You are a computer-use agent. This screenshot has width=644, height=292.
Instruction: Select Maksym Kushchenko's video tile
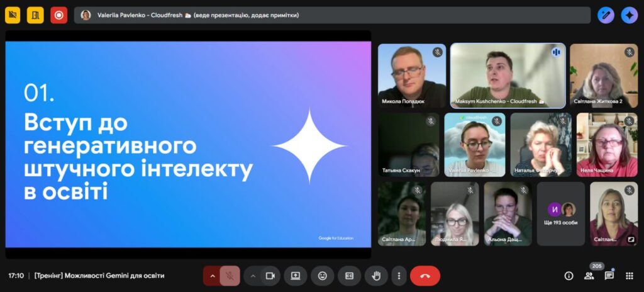coord(499,76)
